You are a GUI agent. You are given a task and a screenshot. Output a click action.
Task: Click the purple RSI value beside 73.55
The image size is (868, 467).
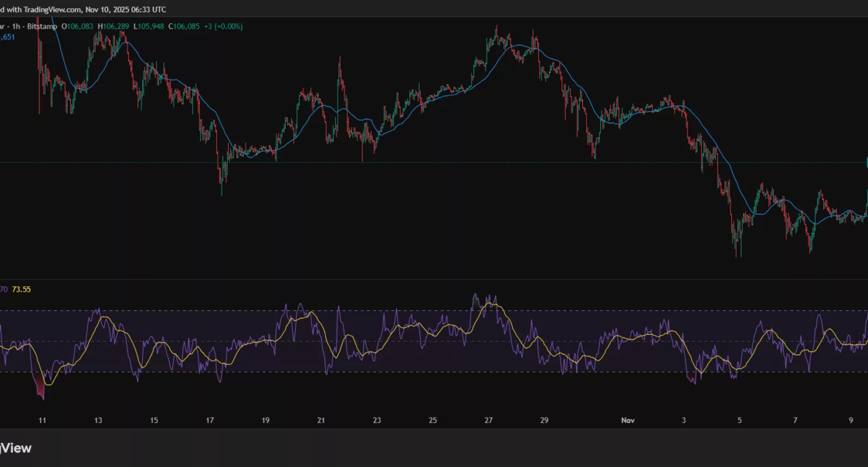[x=3, y=290]
